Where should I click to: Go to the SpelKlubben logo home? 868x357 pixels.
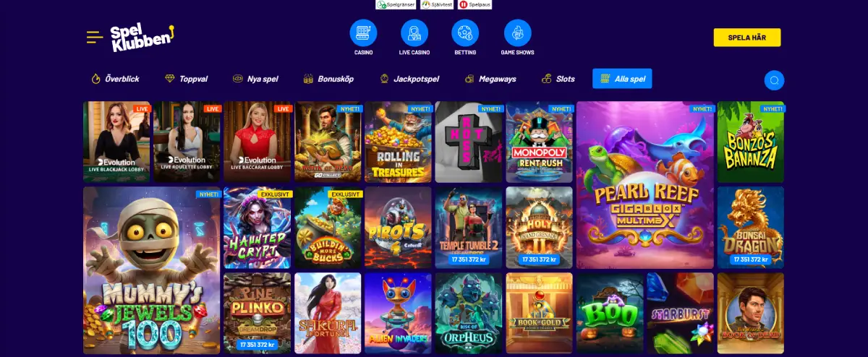point(142,38)
